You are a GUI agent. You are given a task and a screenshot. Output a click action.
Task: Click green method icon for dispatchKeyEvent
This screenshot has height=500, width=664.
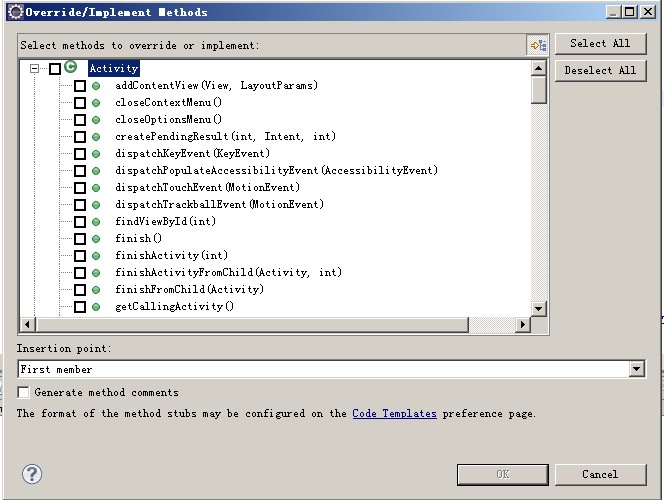[x=96, y=154]
